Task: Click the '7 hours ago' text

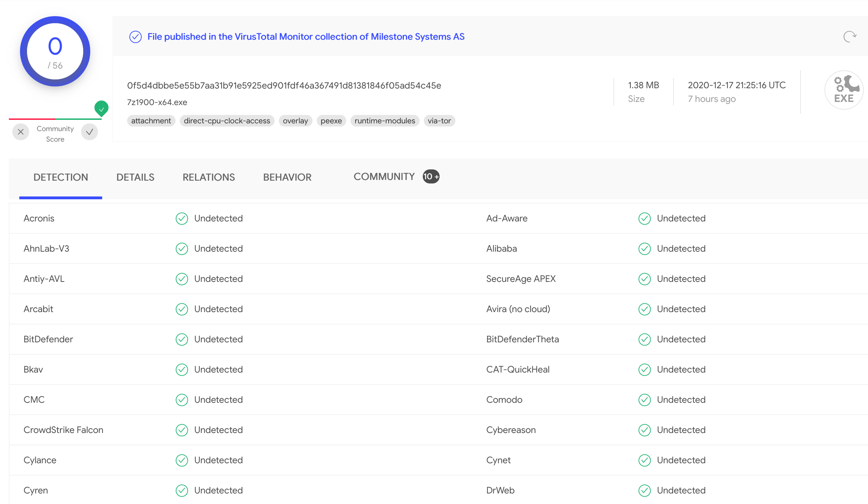Action: (712, 99)
